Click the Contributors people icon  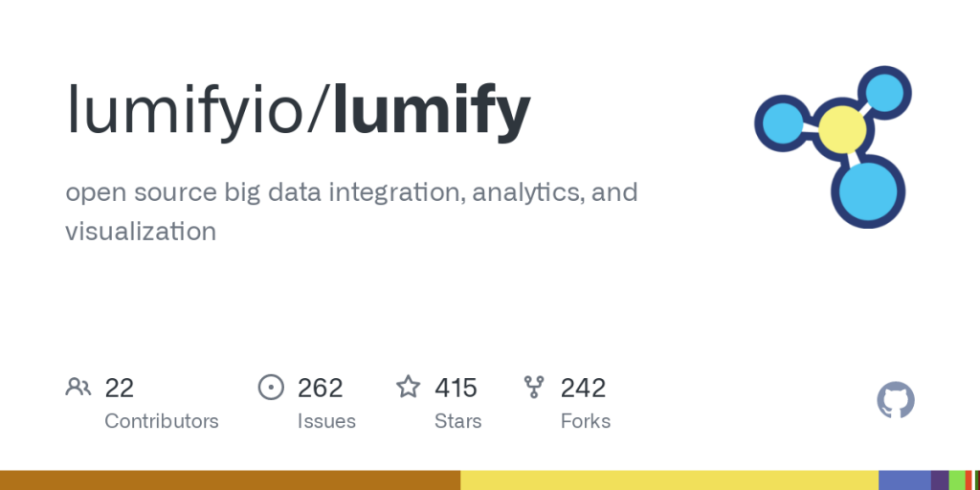point(78,388)
